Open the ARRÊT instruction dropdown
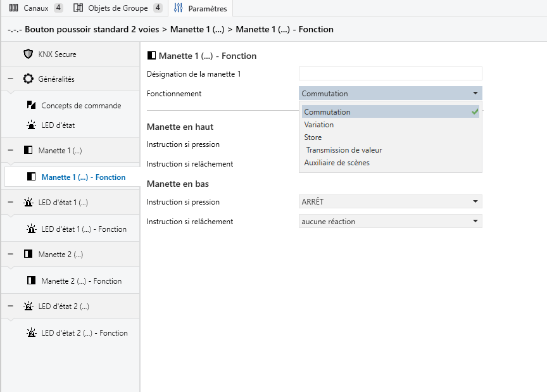 (390, 202)
